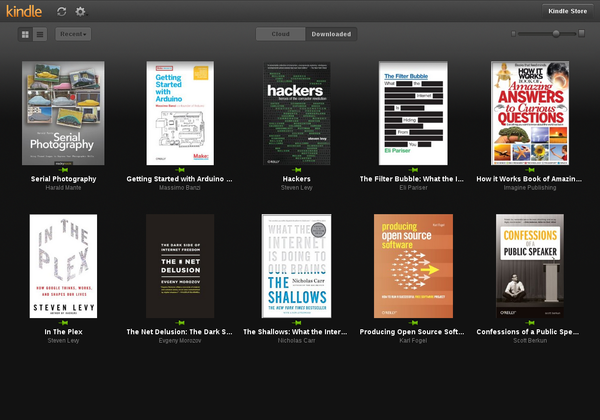Click author name Nicholas Carr

[297, 340]
